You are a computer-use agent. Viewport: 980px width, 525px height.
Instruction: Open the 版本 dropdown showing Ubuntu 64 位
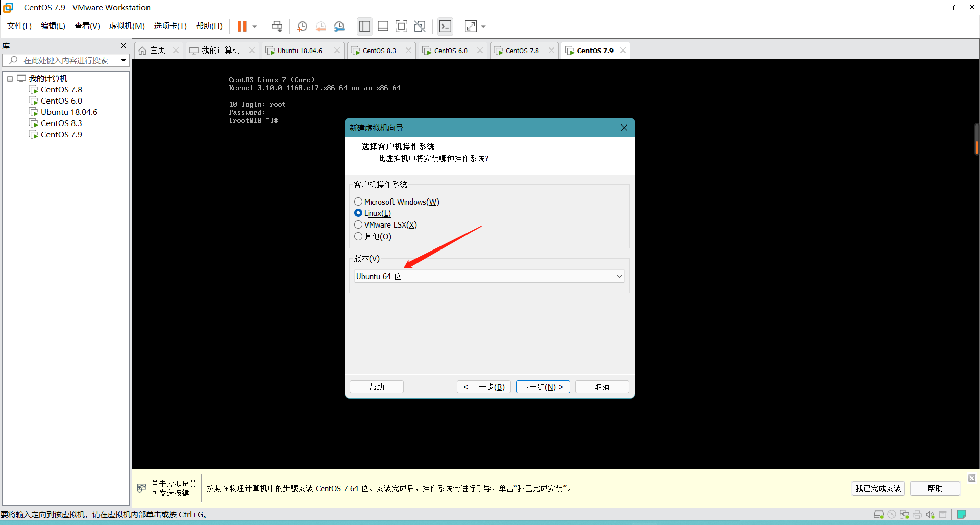coord(489,276)
